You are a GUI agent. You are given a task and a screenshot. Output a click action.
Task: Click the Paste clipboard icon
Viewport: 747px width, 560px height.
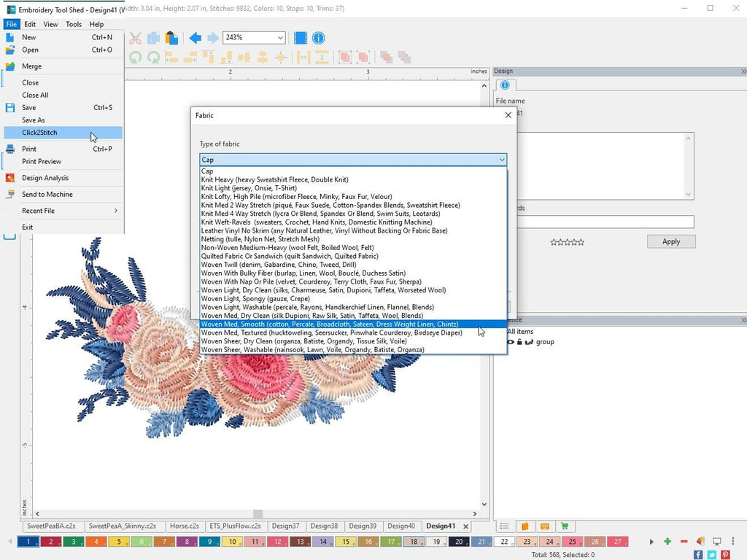point(171,38)
